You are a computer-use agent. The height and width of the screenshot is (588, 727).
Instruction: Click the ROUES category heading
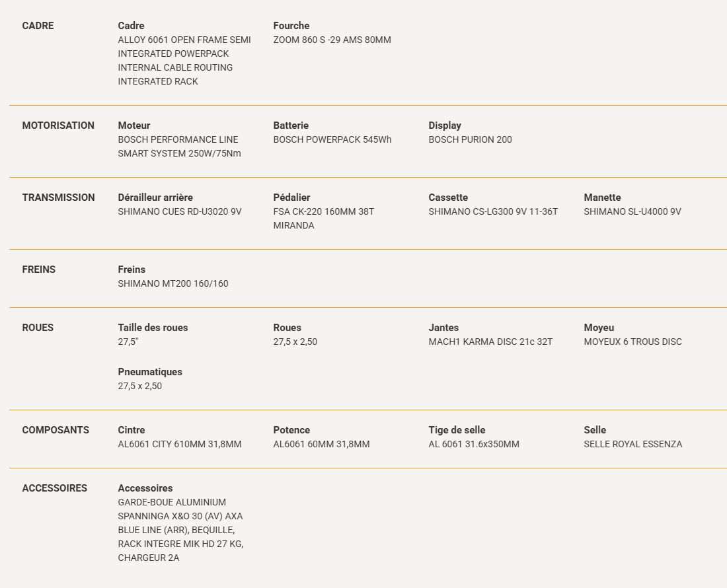coord(38,328)
